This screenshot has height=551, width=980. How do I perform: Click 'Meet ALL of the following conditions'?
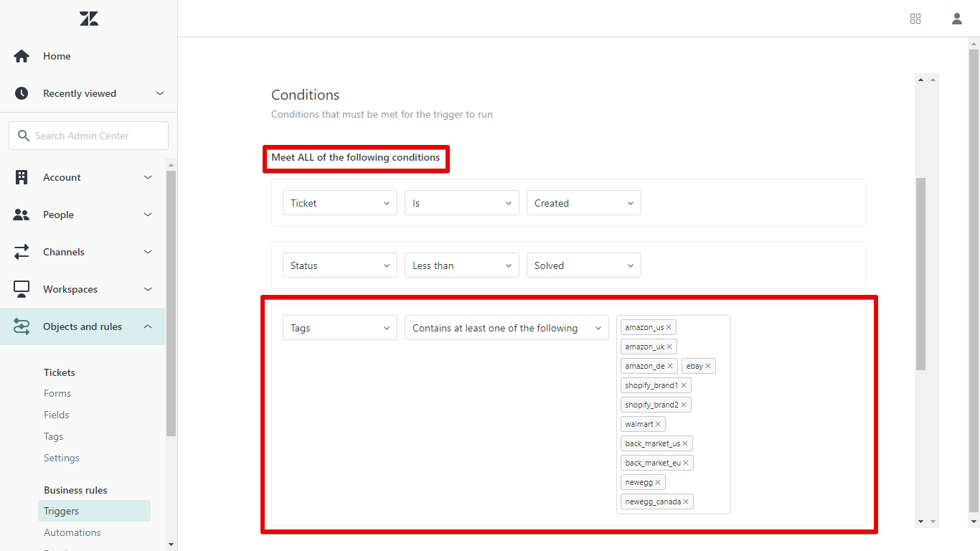(x=356, y=157)
